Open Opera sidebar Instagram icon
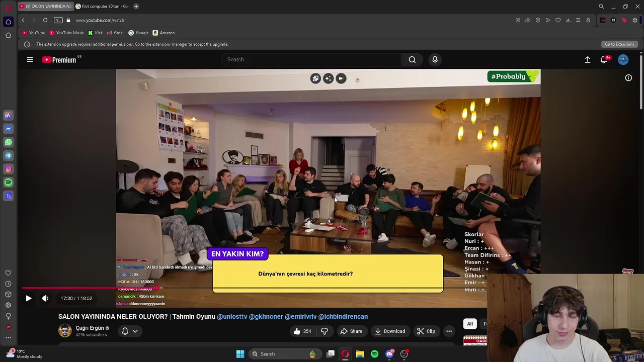 click(9, 169)
